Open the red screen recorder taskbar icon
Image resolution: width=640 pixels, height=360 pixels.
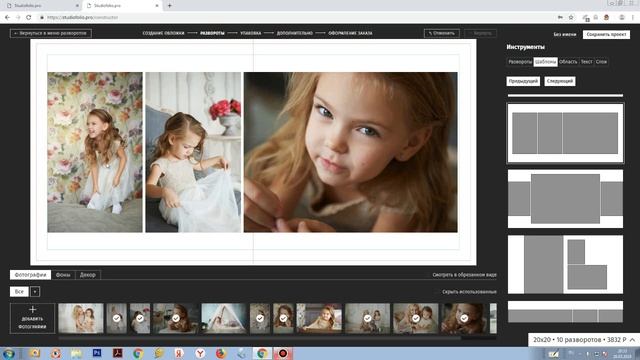tap(282, 353)
